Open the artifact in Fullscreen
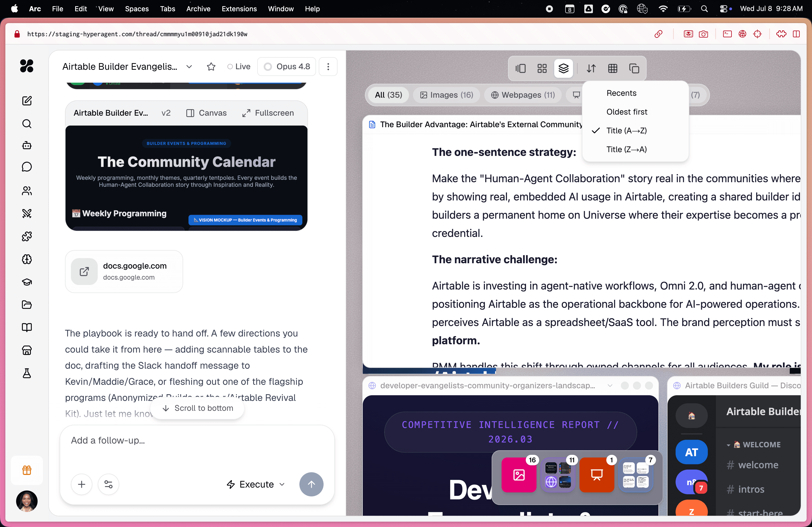 268,113
